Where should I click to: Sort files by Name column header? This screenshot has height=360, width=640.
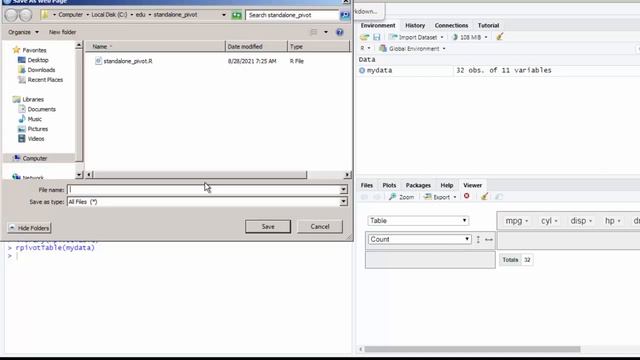(x=155, y=47)
